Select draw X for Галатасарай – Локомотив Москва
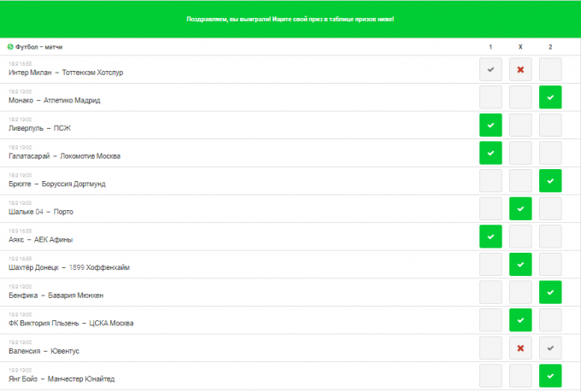581x392 pixels. click(520, 153)
